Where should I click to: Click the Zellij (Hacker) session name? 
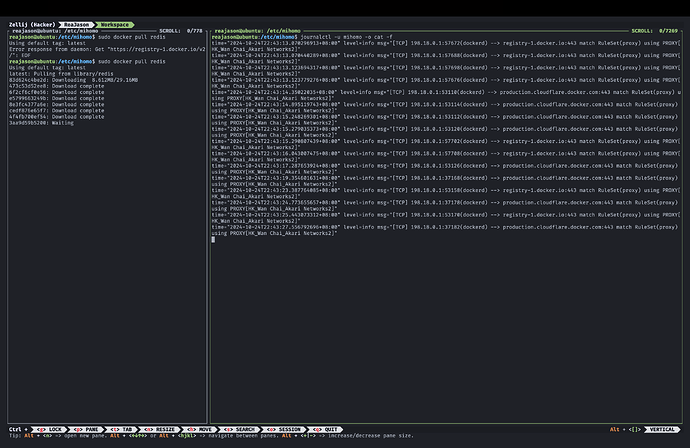tap(32, 25)
